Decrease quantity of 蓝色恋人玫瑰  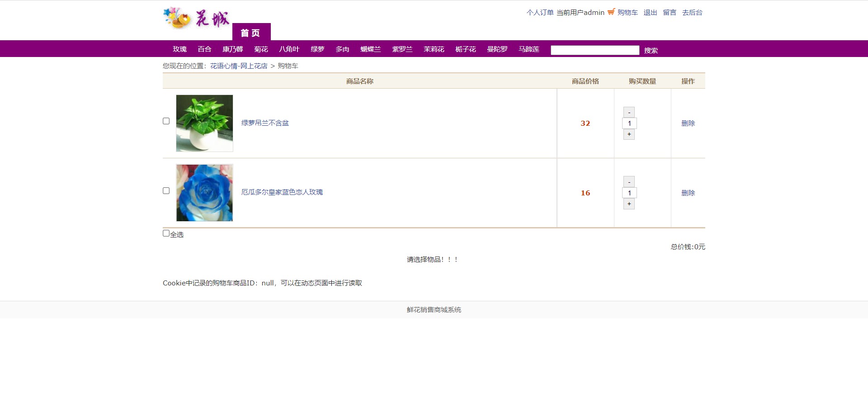tap(629, 182)
